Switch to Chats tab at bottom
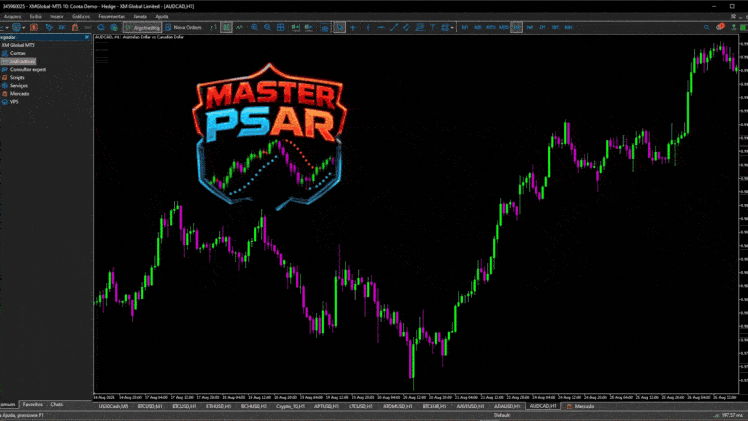The height and width of the screenshot is (421, 748). [x=57, y=404]
